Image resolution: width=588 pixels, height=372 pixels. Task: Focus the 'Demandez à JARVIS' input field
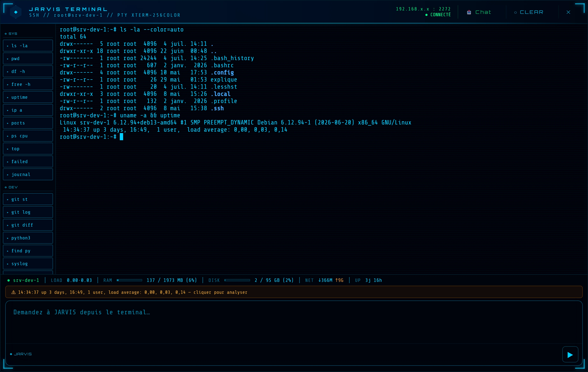[x=294, y=322]
